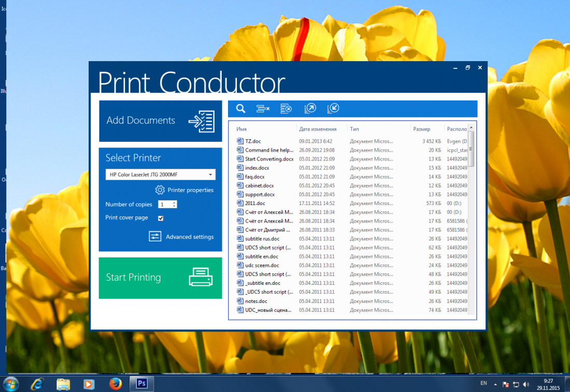The image size is (570, 392).
Task: Launch Internet Explorer from the taskbar
Action: [x=37, y=384]
